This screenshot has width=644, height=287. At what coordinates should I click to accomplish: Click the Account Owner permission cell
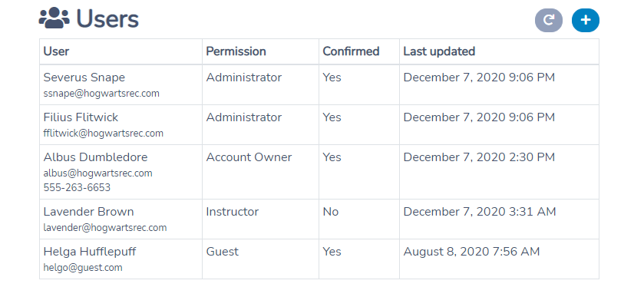point(260,172)
